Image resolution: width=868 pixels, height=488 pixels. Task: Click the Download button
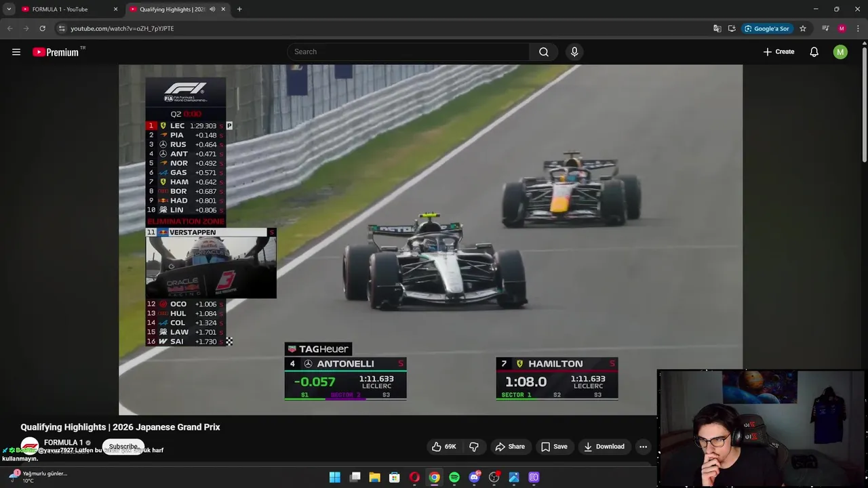[x=604, y=447]
